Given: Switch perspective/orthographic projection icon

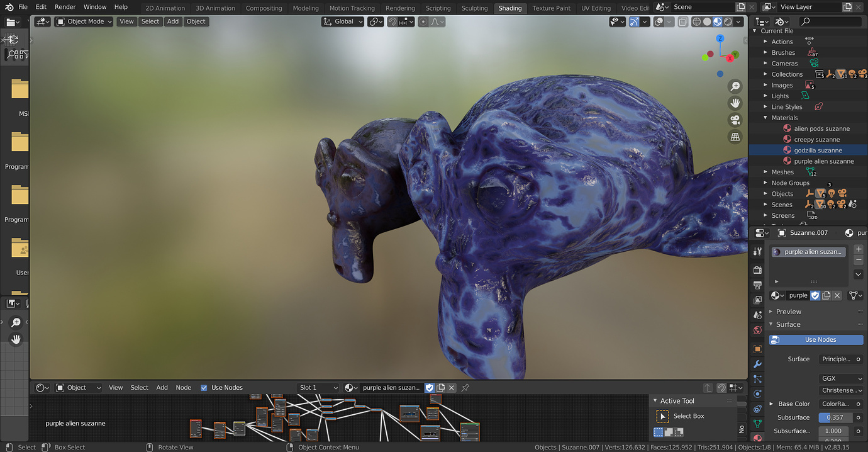Looking at the screenshot, I should [x=735, y=137].
